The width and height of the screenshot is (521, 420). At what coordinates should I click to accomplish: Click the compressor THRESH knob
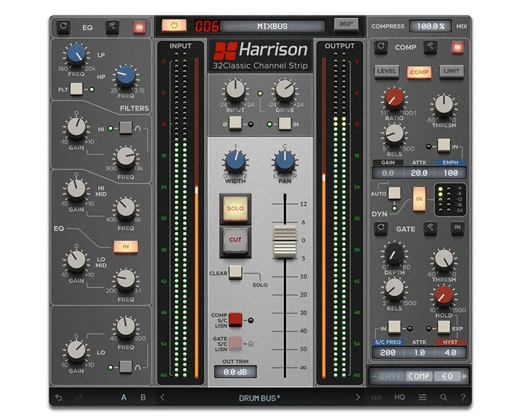[444, 105]
